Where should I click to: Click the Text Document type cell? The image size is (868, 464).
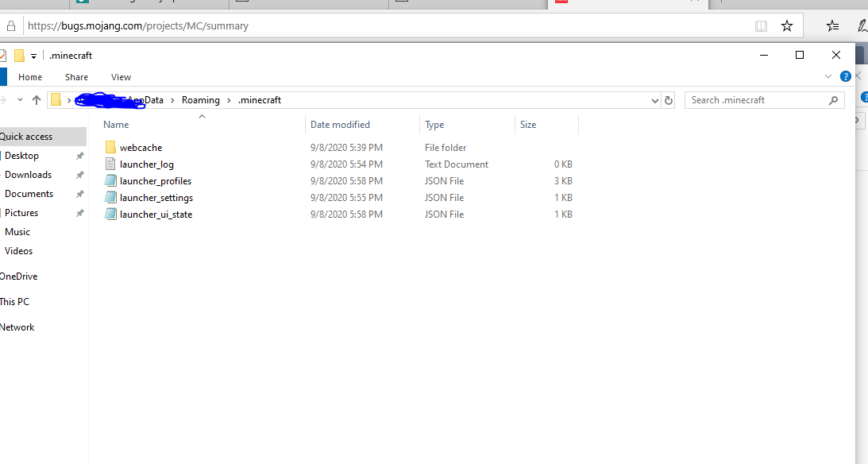coord(456,164)
